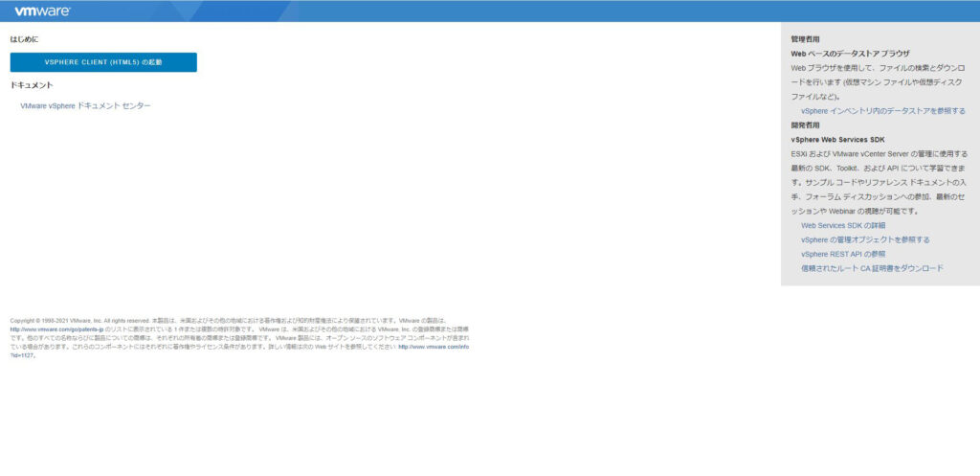The image size is (980, 476).
Task: Open vmware.com/go/patents-jp footer link
Action: point(56,329)
